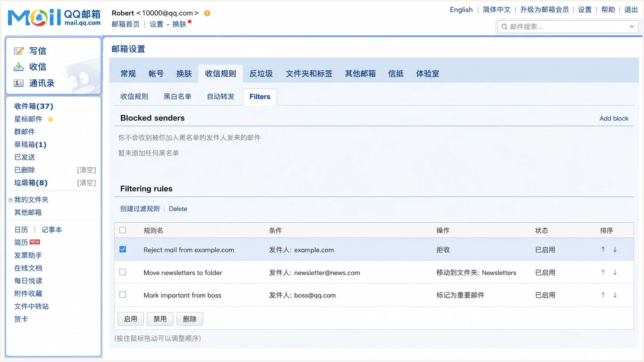Open the 信纸 tab
The width and height of the screenshot is (644, 362).
click(x=396, y=73)
